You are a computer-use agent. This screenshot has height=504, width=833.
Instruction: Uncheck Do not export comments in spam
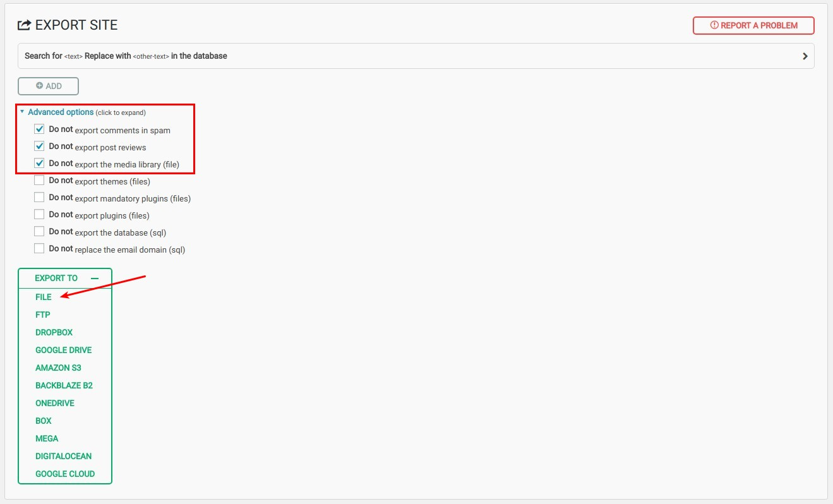(x=39, y=129)
